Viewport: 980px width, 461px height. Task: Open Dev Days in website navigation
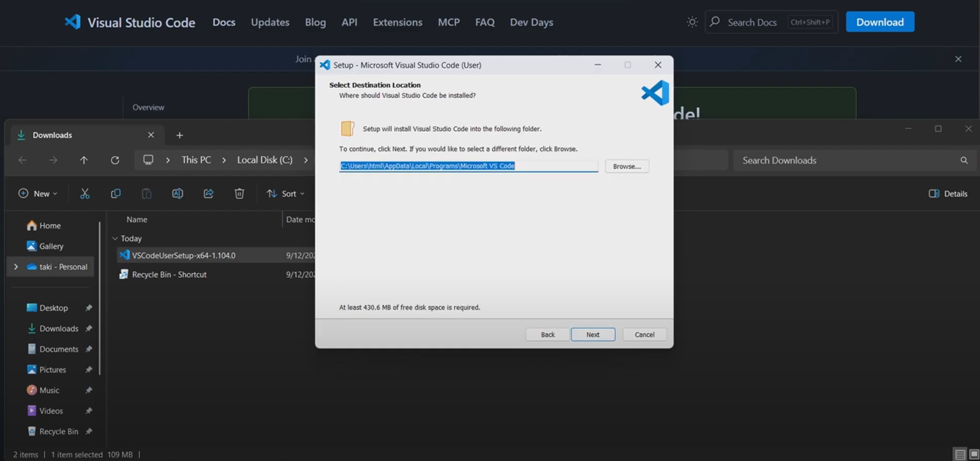point(531,22)
